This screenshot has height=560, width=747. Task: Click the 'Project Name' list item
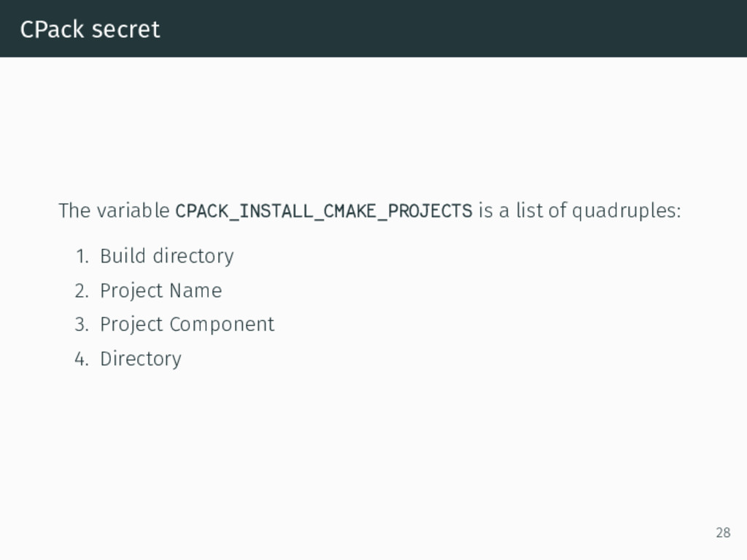(x=161, y=290)
